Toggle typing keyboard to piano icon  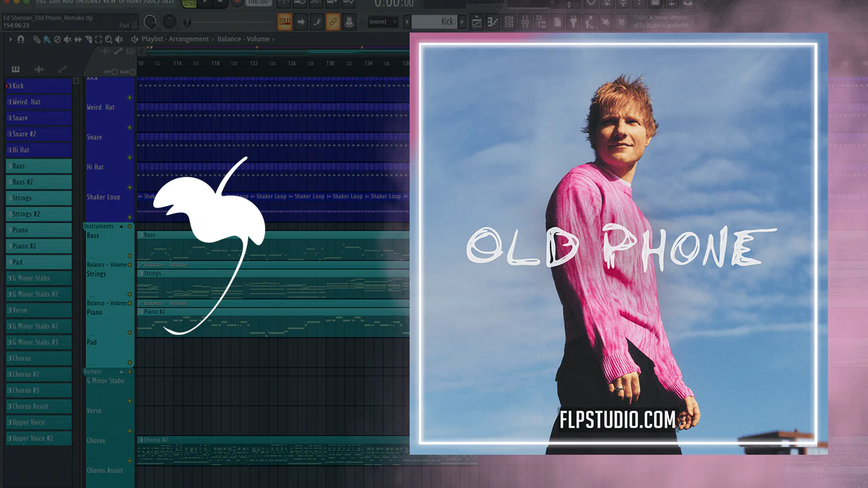tap(285, 22)
